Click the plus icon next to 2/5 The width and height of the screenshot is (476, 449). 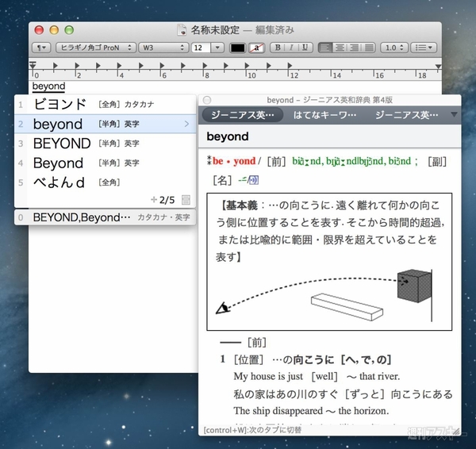coord(154,200)
